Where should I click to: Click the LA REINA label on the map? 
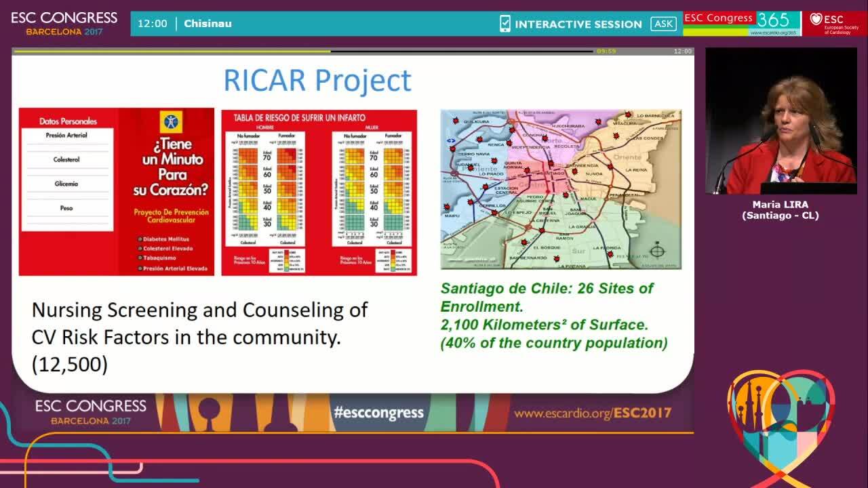pyautogui.click(x=637, y=170)
